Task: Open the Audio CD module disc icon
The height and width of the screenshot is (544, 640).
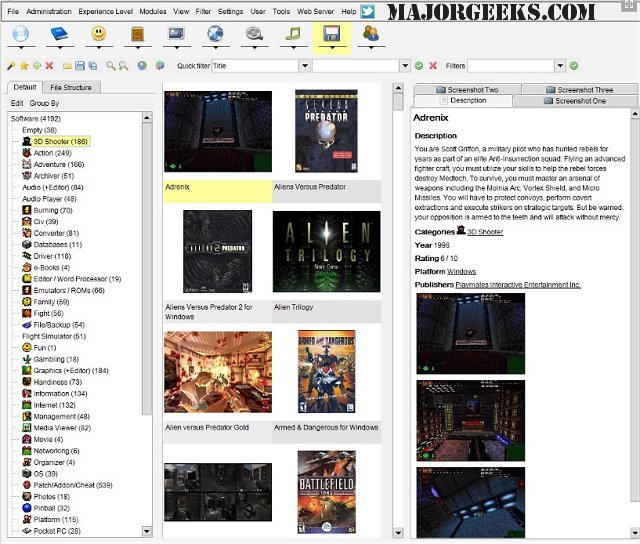Action: (21, 33)
